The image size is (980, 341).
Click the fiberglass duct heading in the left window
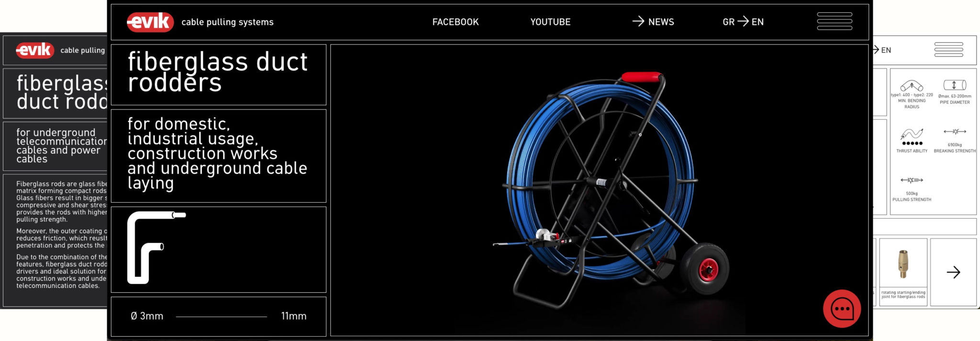coord(62,92)
